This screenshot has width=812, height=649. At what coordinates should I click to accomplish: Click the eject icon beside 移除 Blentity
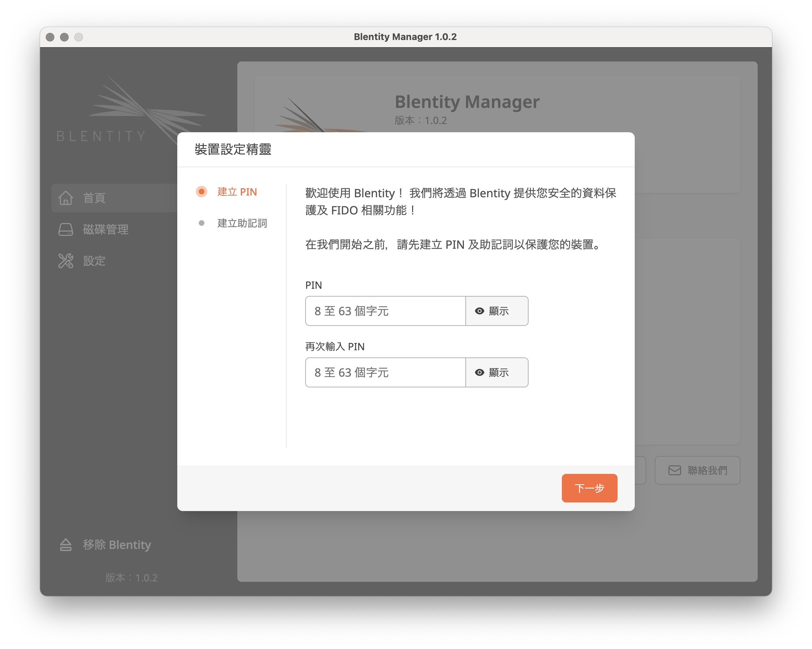coord(65,545)
